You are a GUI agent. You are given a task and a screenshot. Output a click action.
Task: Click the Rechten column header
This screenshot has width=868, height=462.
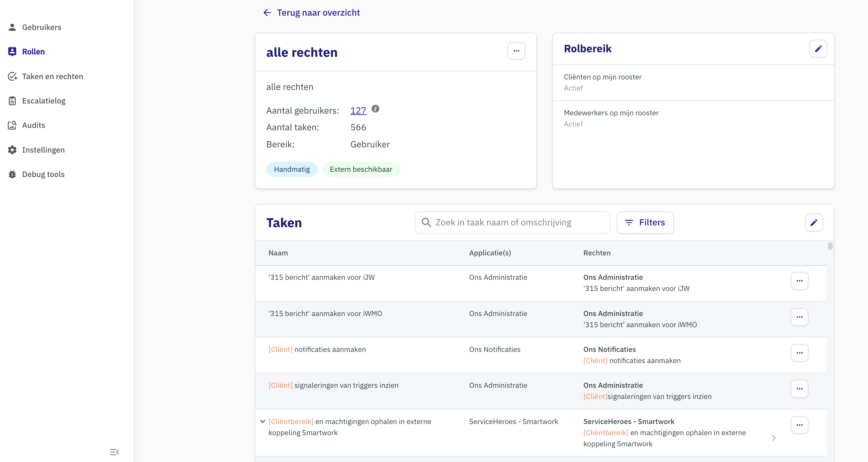point(597,253)
